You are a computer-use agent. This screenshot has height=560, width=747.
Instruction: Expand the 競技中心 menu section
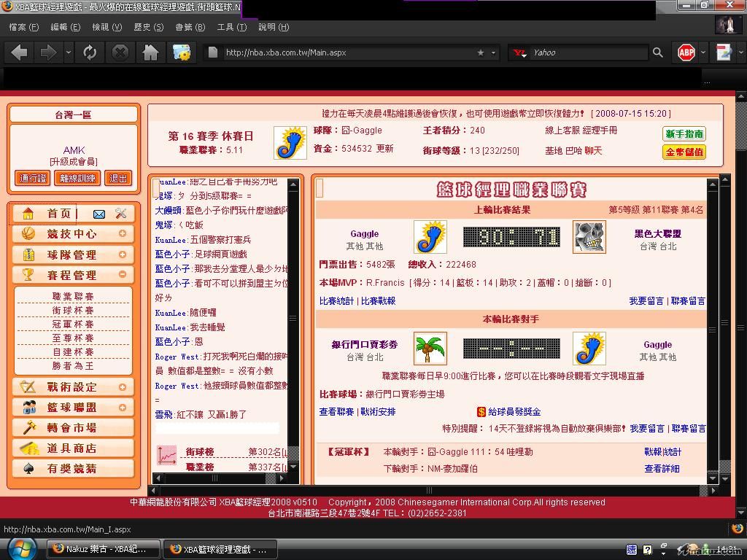click(x=123, y=233)
